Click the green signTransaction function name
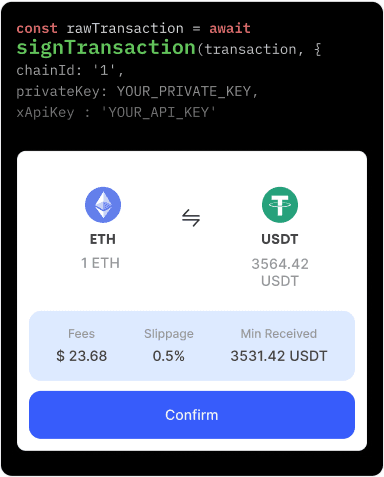The height and width of the screenshot is (477, 384). (x=106, y=48)
